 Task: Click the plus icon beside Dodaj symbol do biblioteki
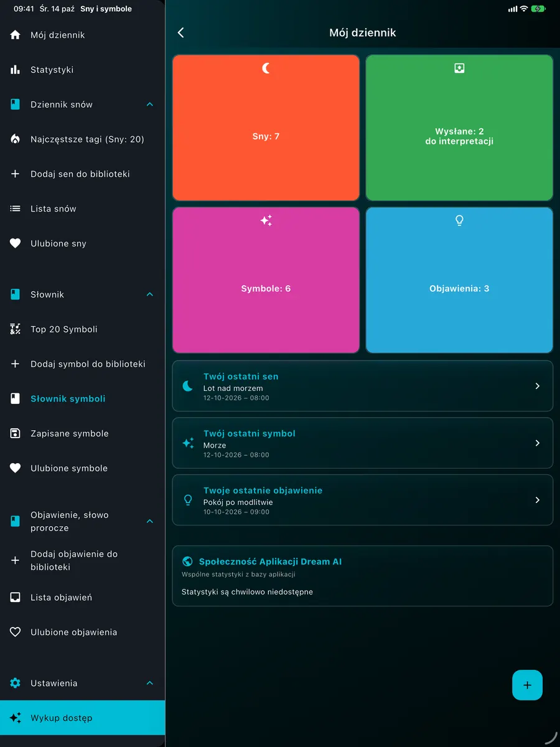tap(16, 364)
